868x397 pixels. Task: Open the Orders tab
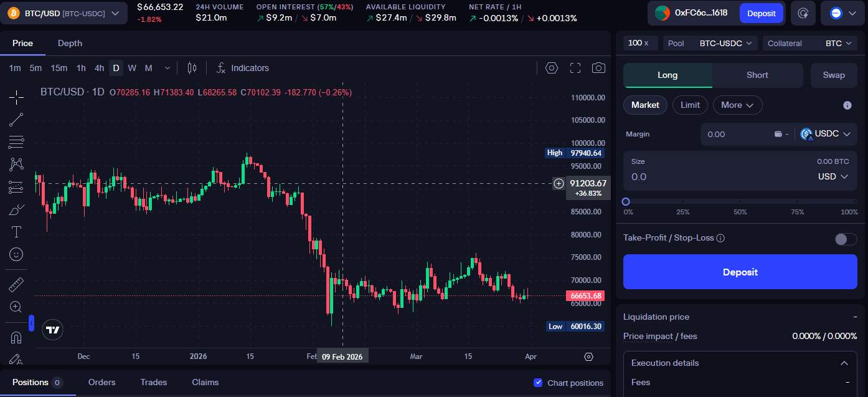click(x=101, y=382)
